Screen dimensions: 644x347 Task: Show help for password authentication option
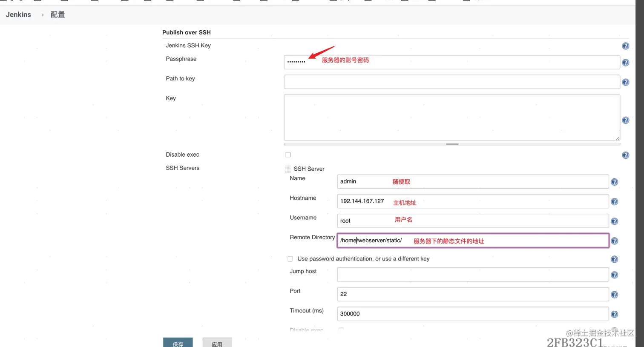pyautogui.click(x=614, y=259)
